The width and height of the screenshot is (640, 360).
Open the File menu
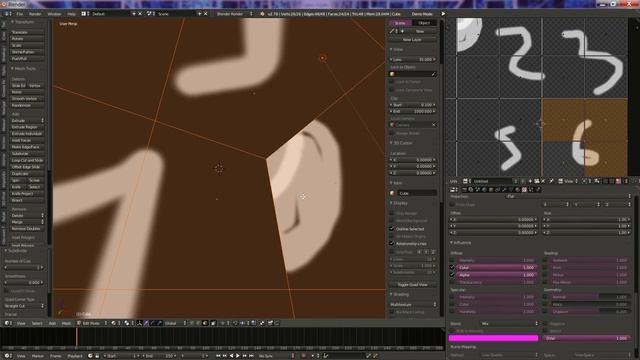(19, 14)
